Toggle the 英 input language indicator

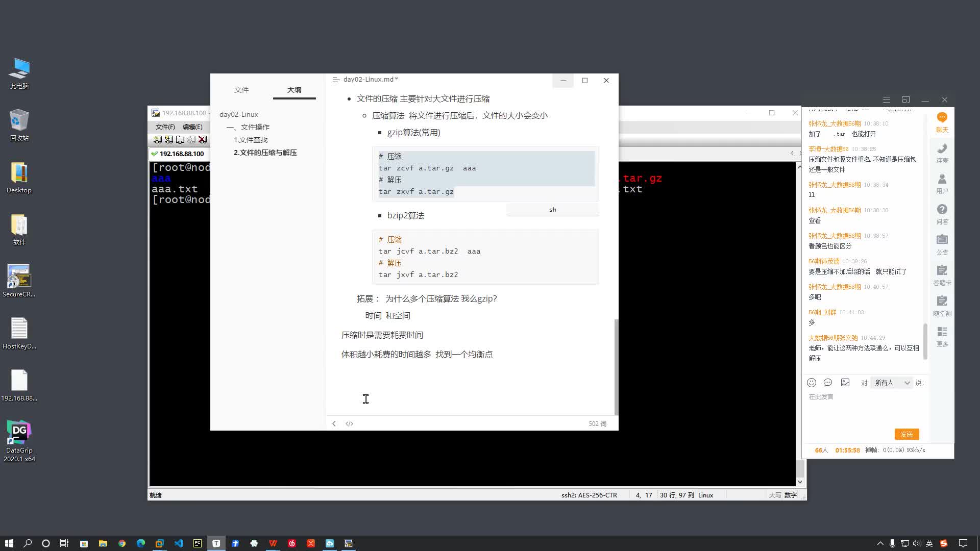point(929,543)
